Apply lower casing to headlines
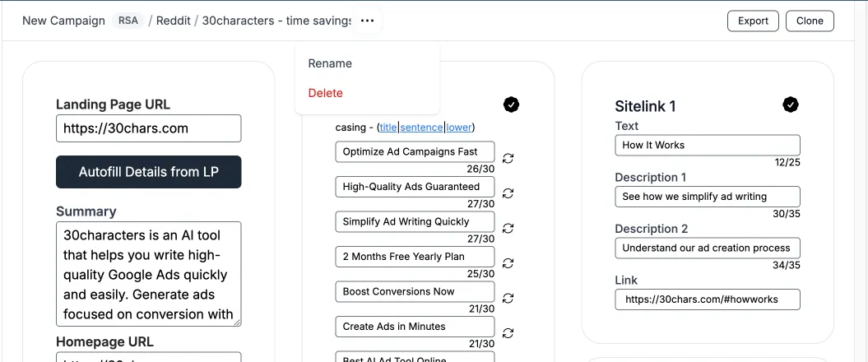868x362 pixels. point(459,128)
